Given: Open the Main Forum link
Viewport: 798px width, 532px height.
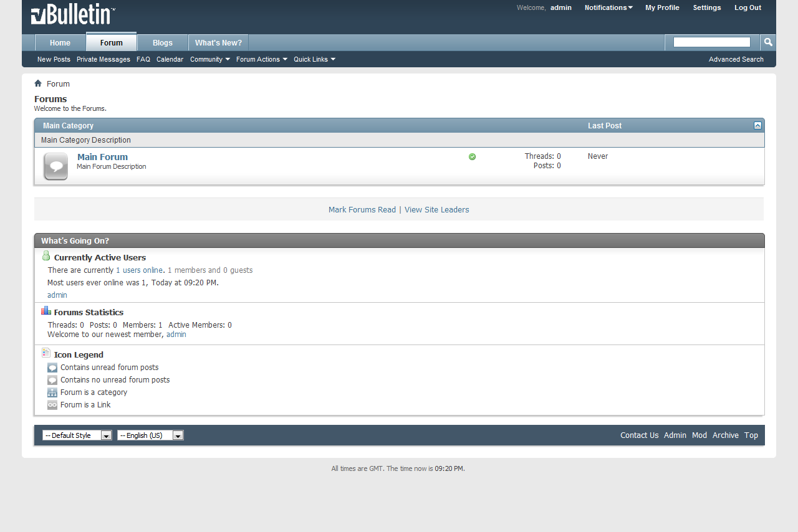Looking at the screenshot, I should (x=102, y=157).
